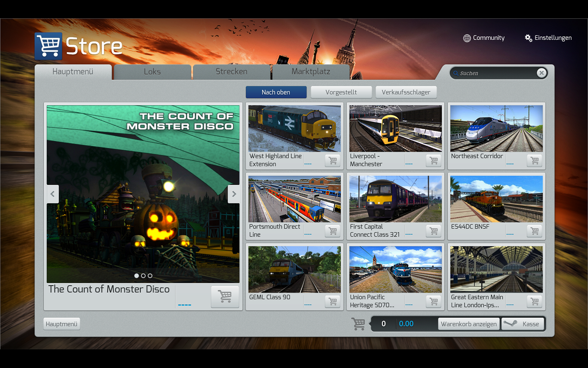
Task: Click the "The Count of Monster Disco" title
Action: tap(109, 289)
